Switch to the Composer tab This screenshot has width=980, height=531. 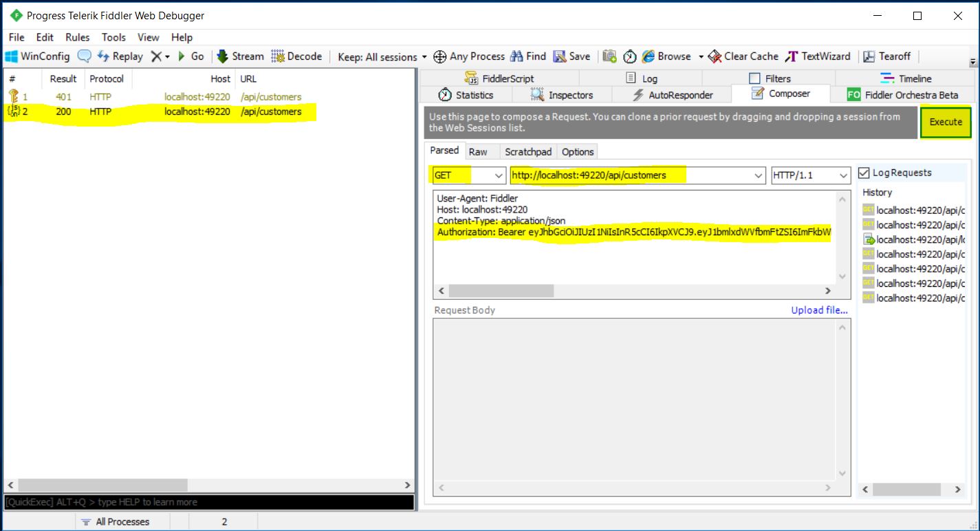click(x=781, y=94)
